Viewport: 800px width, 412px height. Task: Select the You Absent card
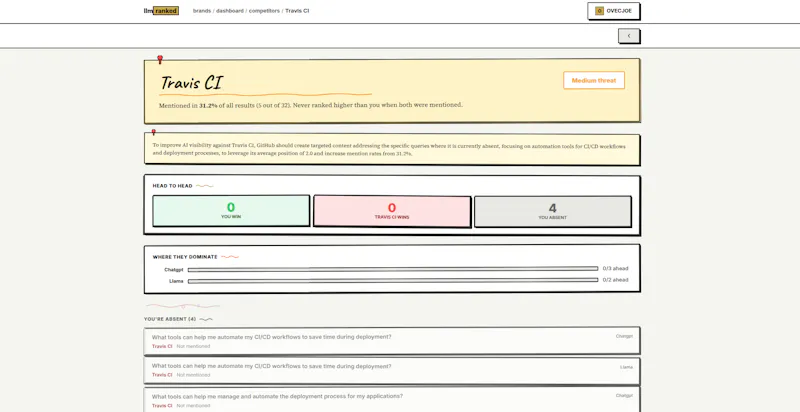point(553,211)
